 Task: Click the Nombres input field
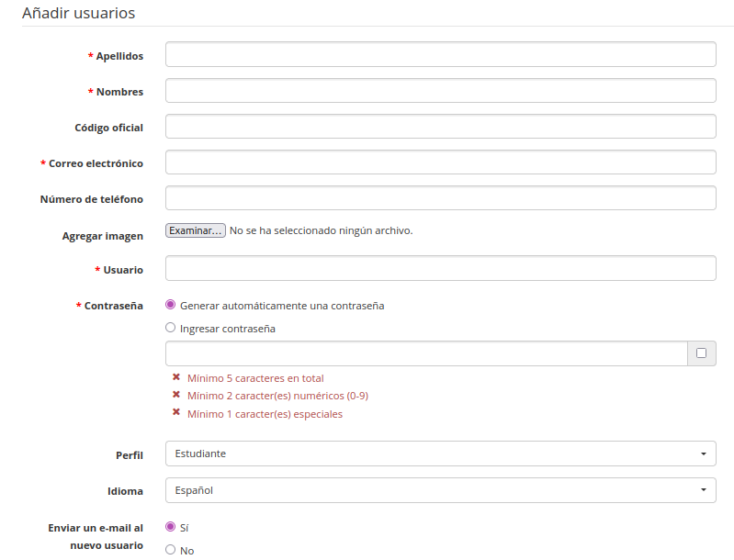pos(440,91)
